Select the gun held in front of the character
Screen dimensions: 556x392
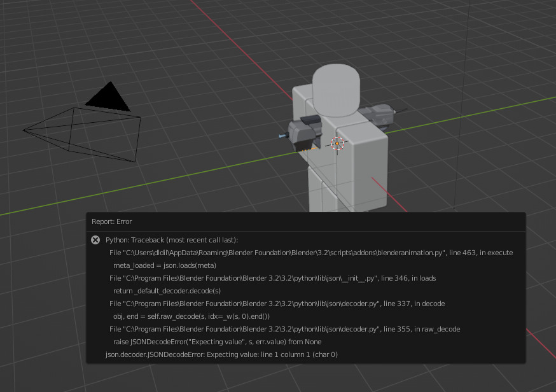302,133
